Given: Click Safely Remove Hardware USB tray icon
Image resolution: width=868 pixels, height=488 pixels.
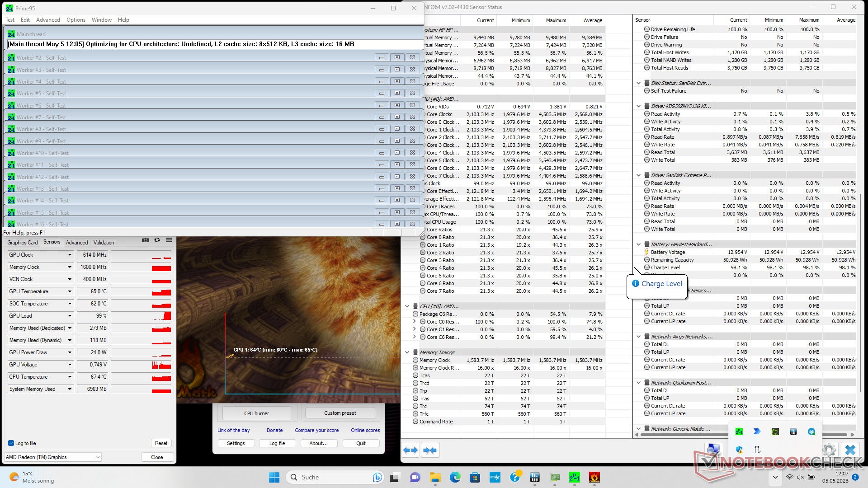Looking at the screenshot, I should click(x=757, y=450).
